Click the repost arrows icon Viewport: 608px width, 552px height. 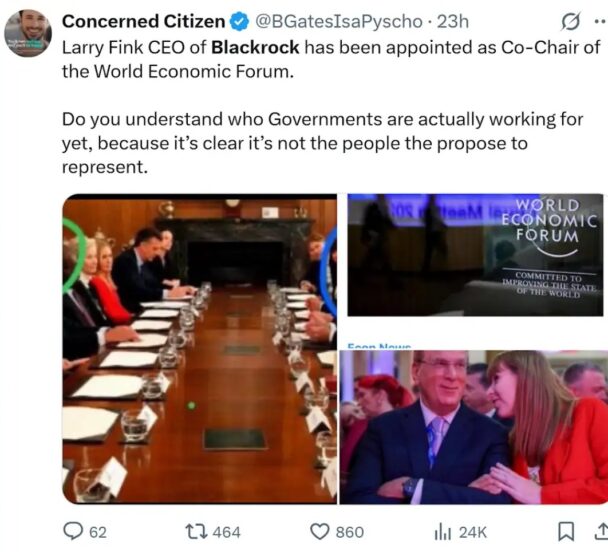(196, 531)
